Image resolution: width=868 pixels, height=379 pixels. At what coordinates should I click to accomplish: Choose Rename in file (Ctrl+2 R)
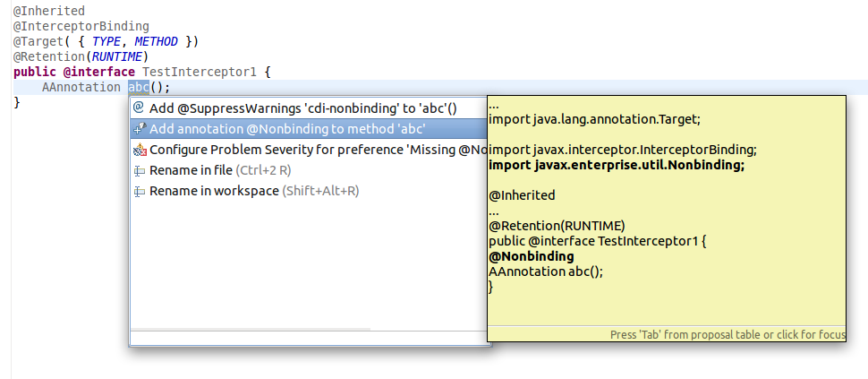tap(219, 170)
